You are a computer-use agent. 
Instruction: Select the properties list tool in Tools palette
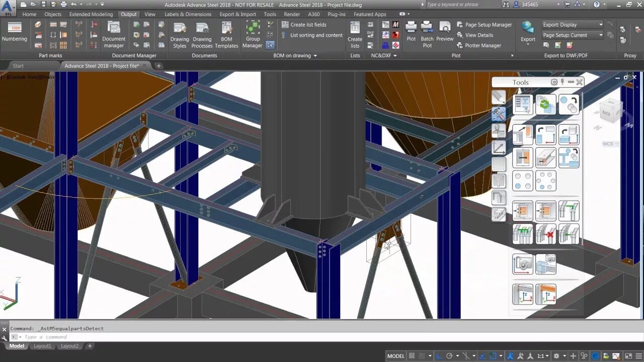tap(523, 105)
